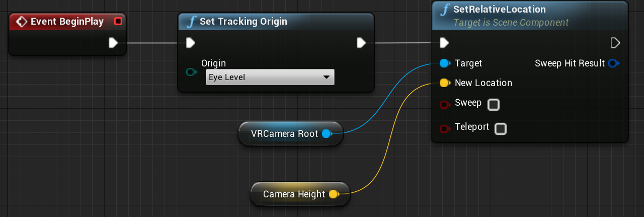This screenshot has height=217, width=644.
Task: Open the Eye Level origin dropdown
Action: coord(270,77)
